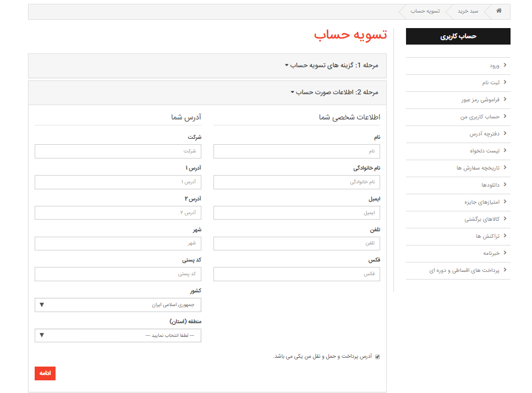Select حساب کاربری من in sidebar menu
This screenshot has height=393, width=532.
[480, 117]
